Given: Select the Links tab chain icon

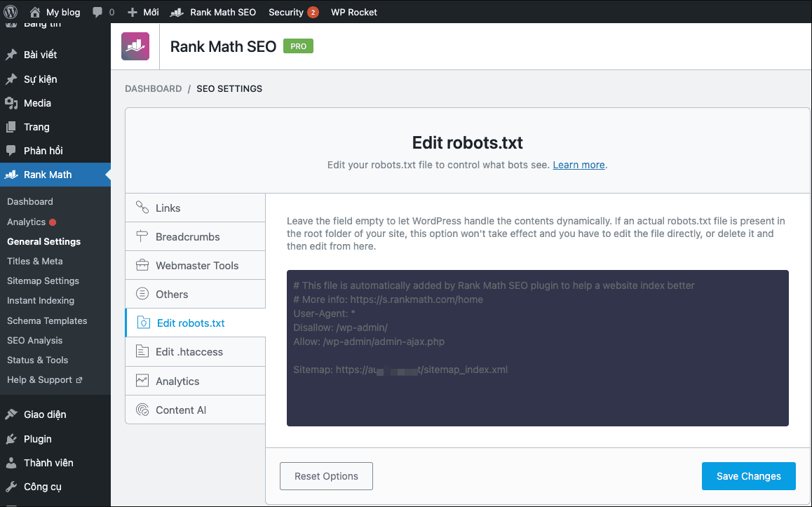Looking at the screenshot, I should coord(142,208).
